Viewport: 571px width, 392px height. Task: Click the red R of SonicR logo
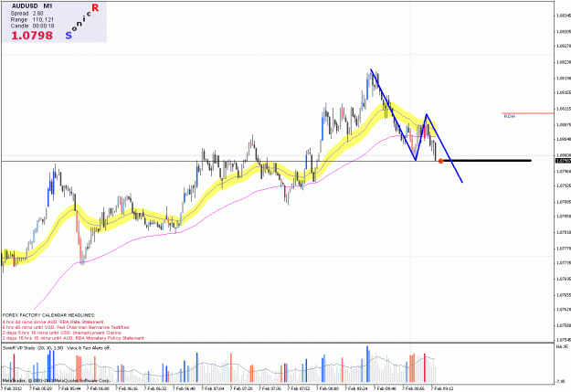[x=95, y=7]
